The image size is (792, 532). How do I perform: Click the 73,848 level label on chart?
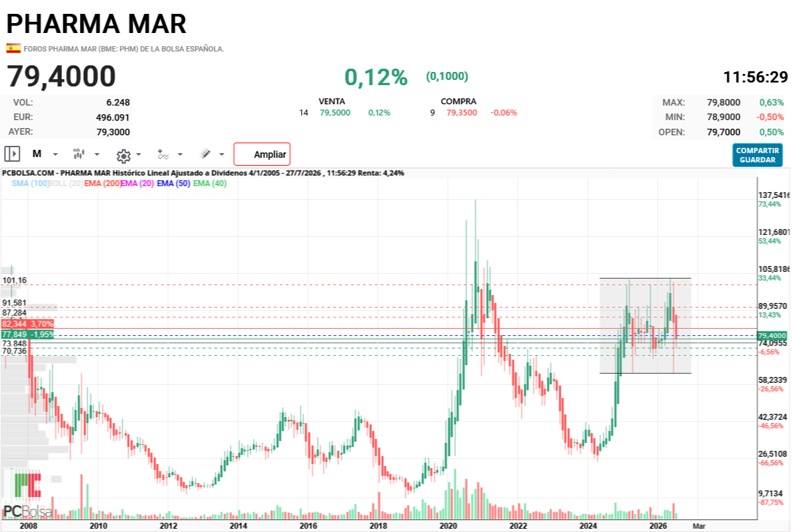pyautogui.click(x=15, y=344)
